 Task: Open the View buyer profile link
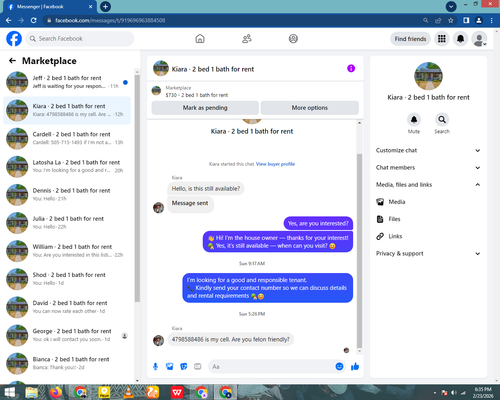coord(275,164)
